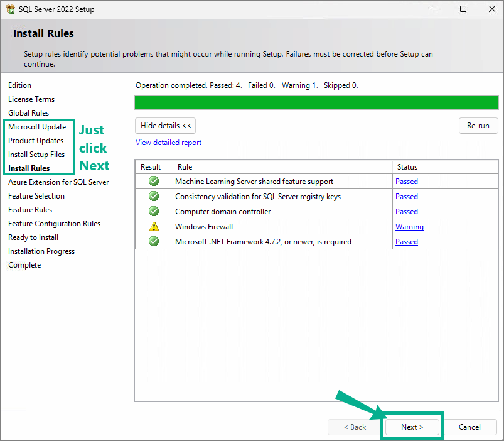Click the disabled Back button

point(355,427)
